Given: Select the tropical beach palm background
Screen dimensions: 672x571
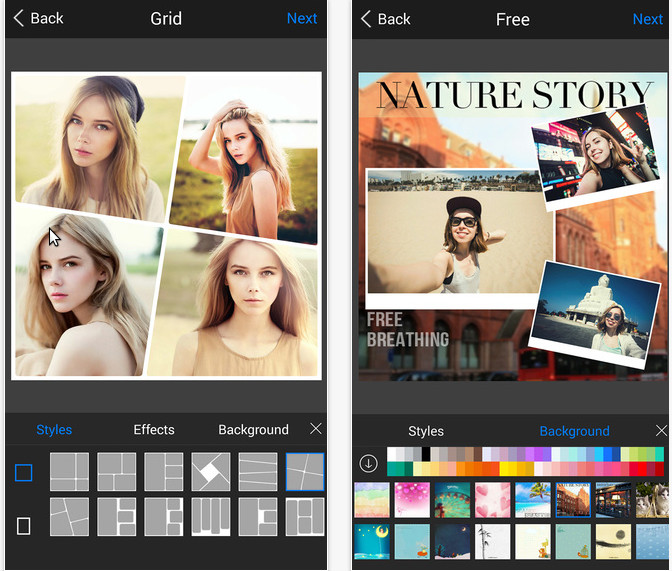Looking at the screenshot, I should (533, 500).
